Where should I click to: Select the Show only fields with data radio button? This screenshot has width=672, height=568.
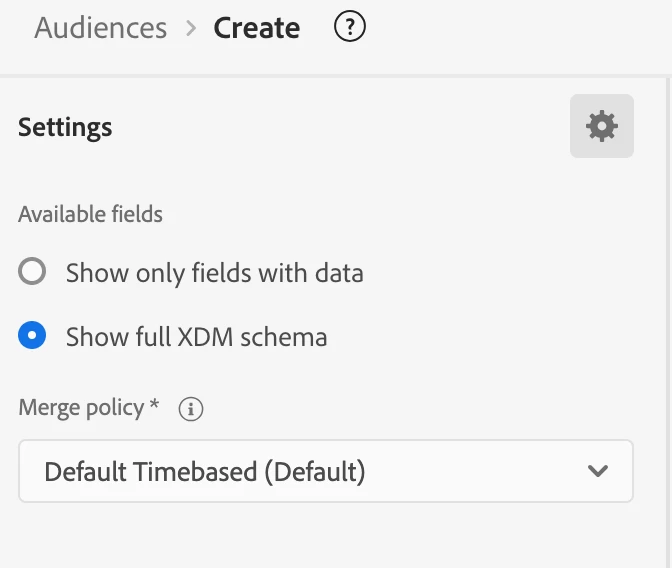pos(33,272)
